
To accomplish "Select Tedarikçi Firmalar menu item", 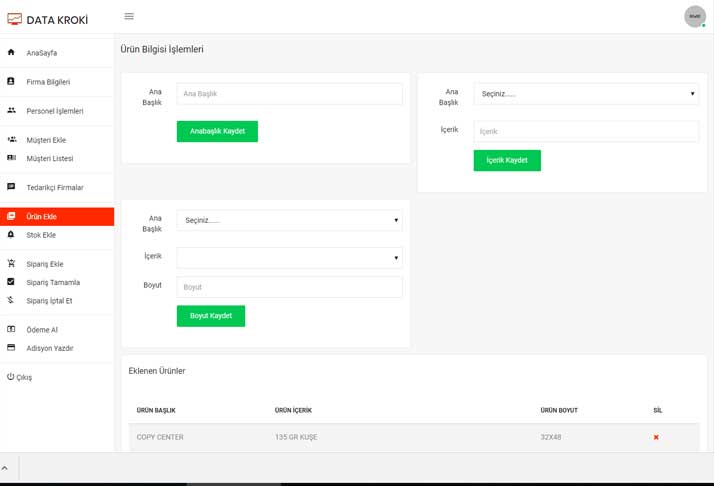I will point(54,188).
